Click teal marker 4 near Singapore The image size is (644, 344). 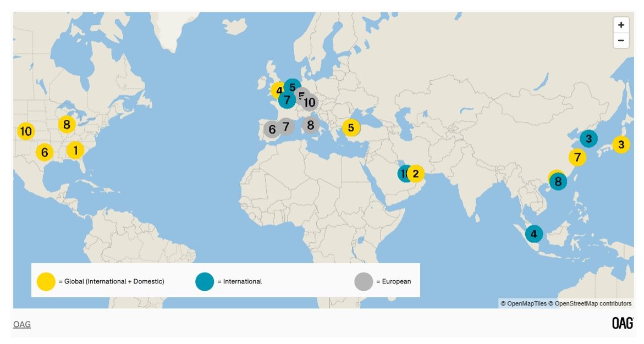point(533,234)
